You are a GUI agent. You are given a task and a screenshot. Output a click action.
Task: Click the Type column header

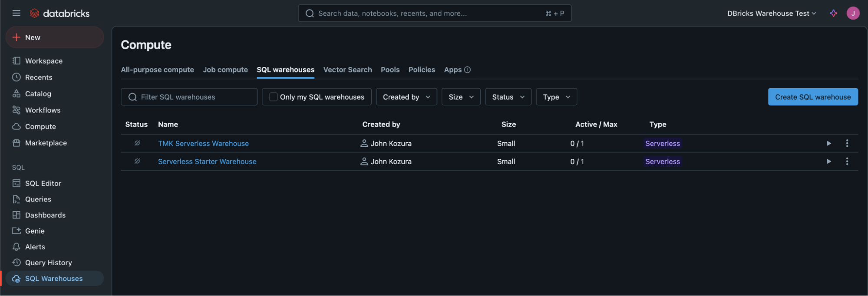coord(658,125)
